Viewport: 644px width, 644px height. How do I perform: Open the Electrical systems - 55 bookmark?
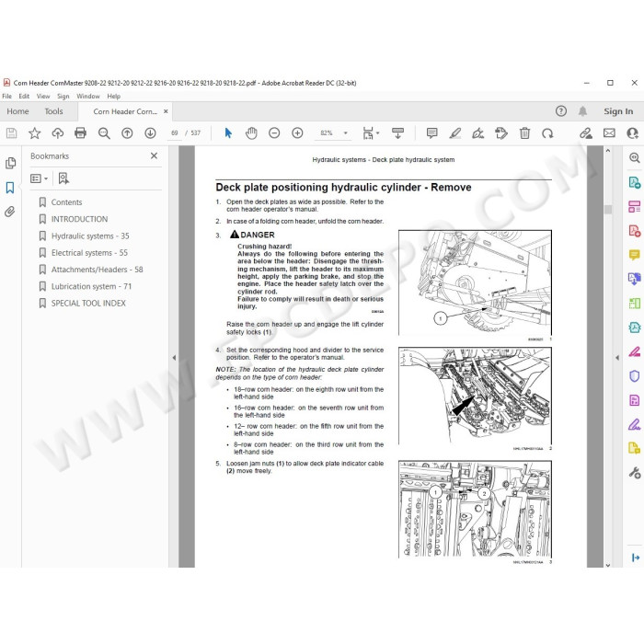coord(89,253)
